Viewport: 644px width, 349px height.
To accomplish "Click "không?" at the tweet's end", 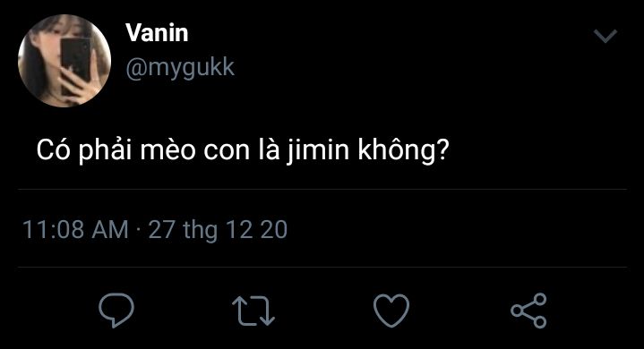I will point(404,151).
